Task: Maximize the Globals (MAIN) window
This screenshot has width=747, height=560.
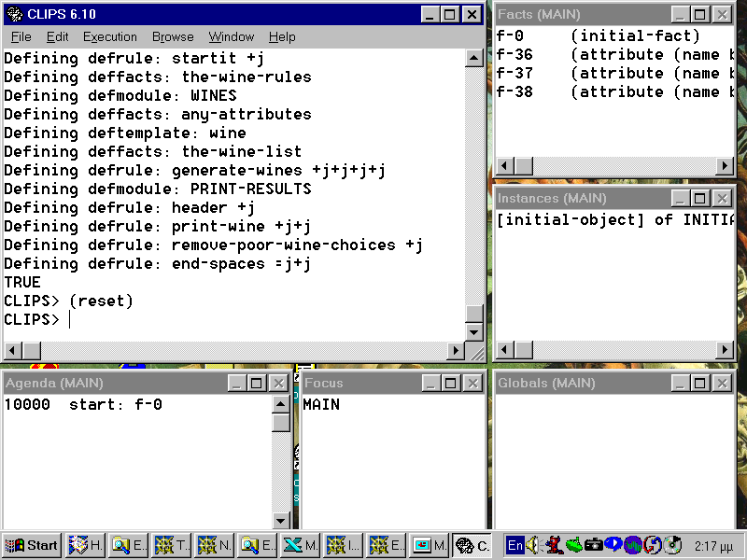Action: [700, 383]
